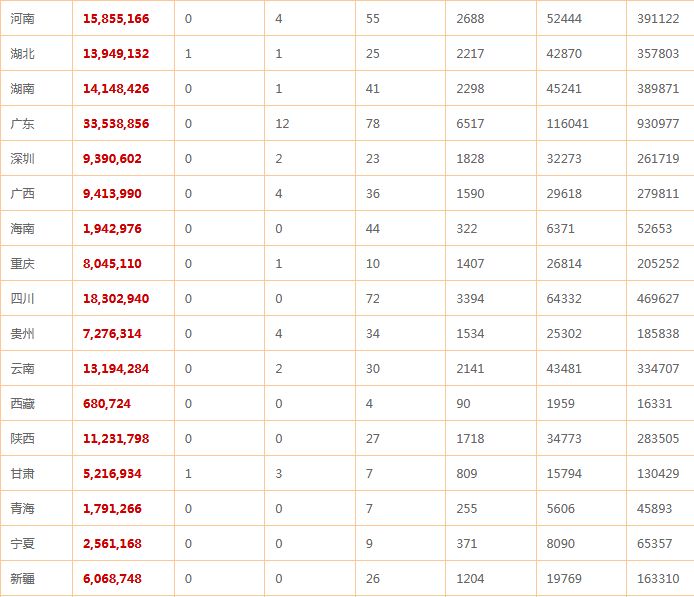Open the red figure 5,216,934 for 甘肃

[113, 473]
